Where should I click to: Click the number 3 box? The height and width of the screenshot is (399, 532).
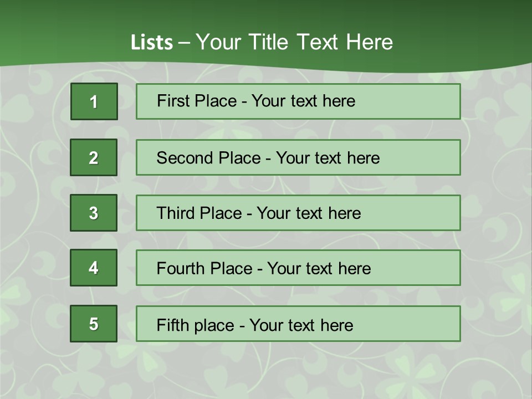click(x=94, y=213)
